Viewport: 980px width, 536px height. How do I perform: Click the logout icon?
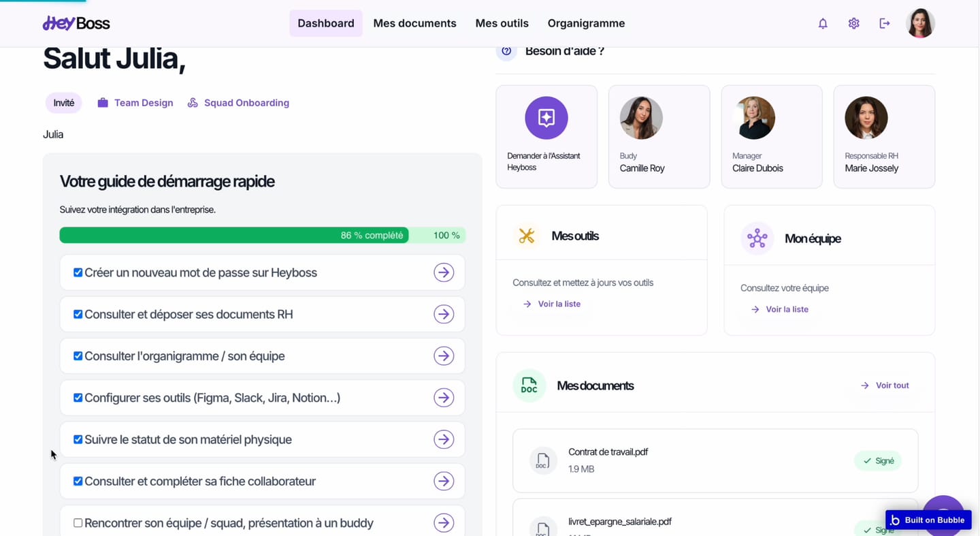click(885, 23)
